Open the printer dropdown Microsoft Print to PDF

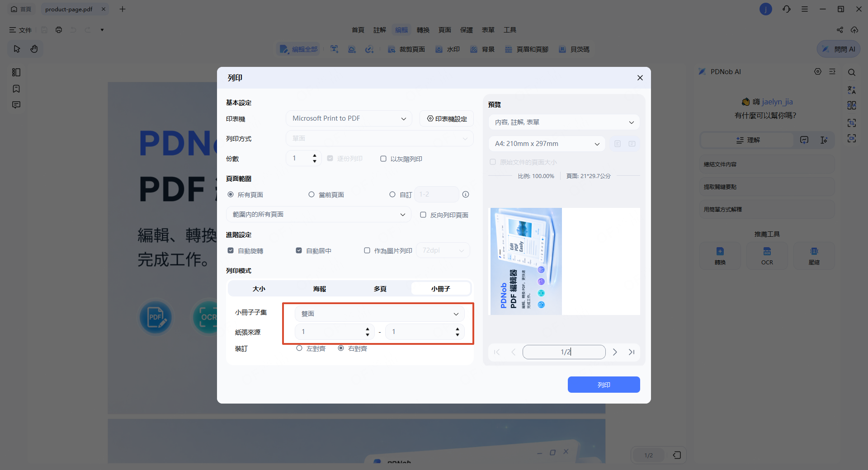[x=349, y=118]
